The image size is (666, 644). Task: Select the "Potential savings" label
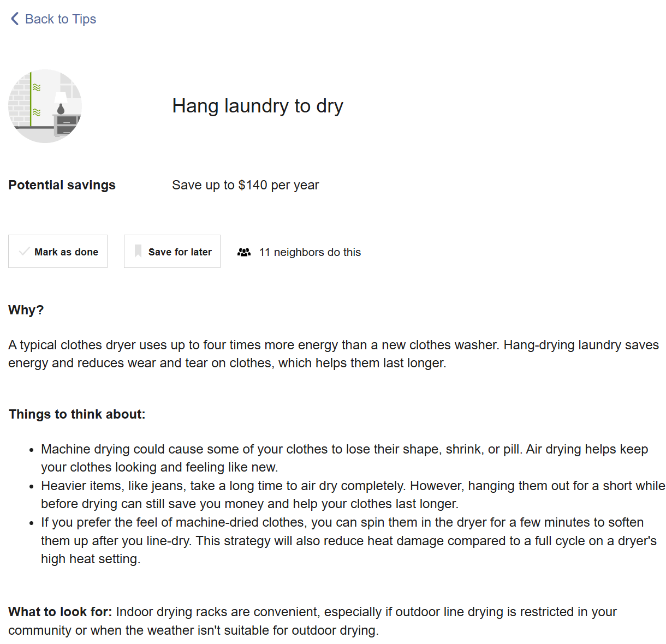[62, 185]
